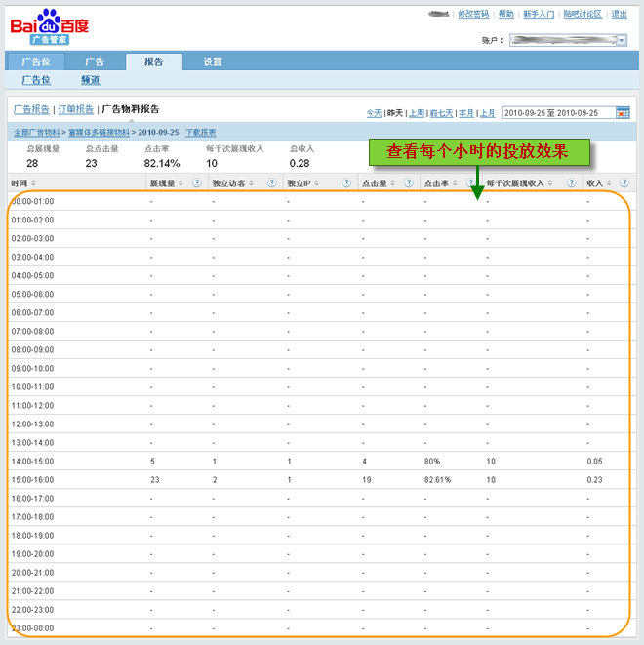The image size is (644, 645).
Task: Click the 0.05 income cell
Action: click(594, 462)
